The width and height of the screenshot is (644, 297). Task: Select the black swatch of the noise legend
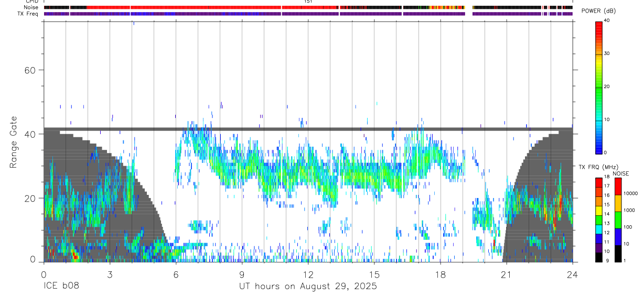pyautogui.click(x=618, y=254)
